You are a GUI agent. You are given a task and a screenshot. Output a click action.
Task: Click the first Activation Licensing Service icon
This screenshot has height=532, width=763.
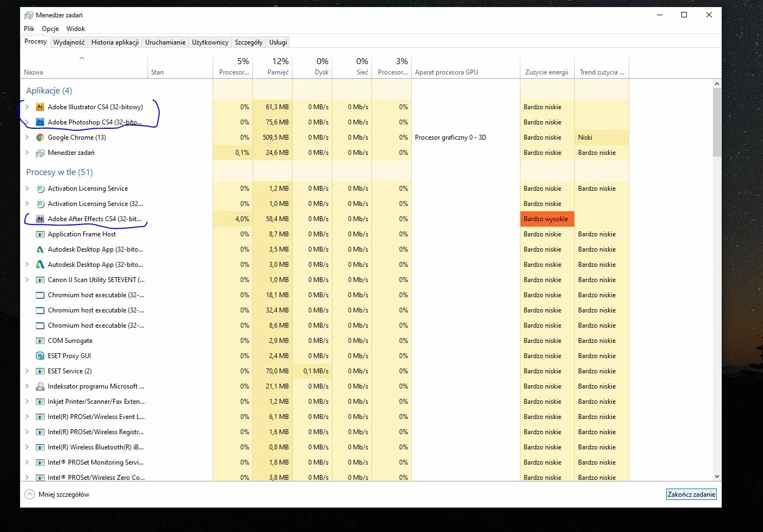coord(40,189)
